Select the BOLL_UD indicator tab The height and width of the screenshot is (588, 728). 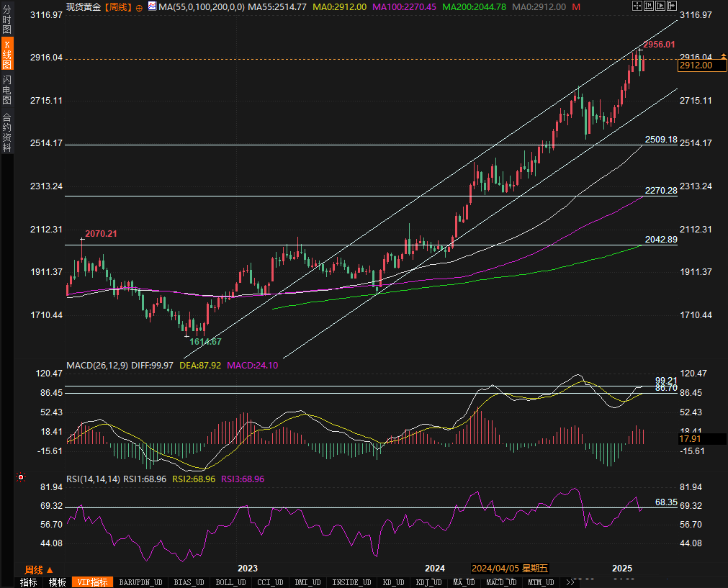coord(230,582)
